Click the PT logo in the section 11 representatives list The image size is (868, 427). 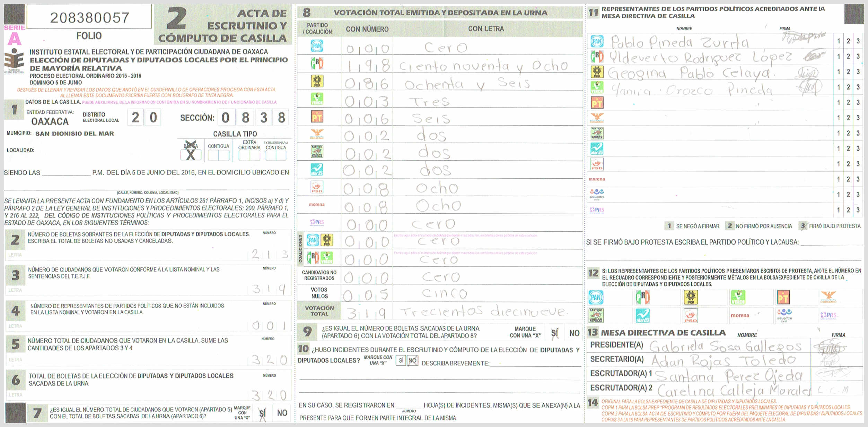pos(597,102)
